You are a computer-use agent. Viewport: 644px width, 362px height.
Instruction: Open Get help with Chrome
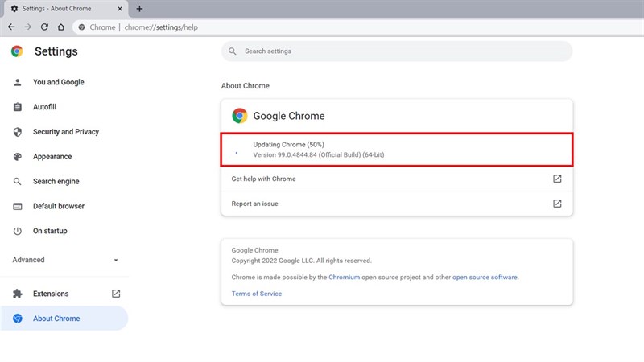(x=397, y=179)
